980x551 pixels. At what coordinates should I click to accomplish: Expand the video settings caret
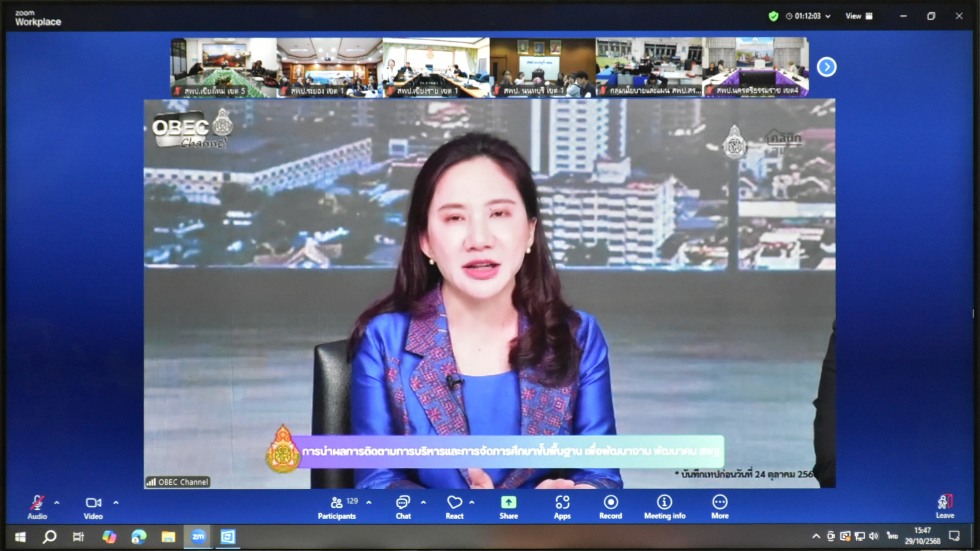pyautogui.click(x=116, y=503)
